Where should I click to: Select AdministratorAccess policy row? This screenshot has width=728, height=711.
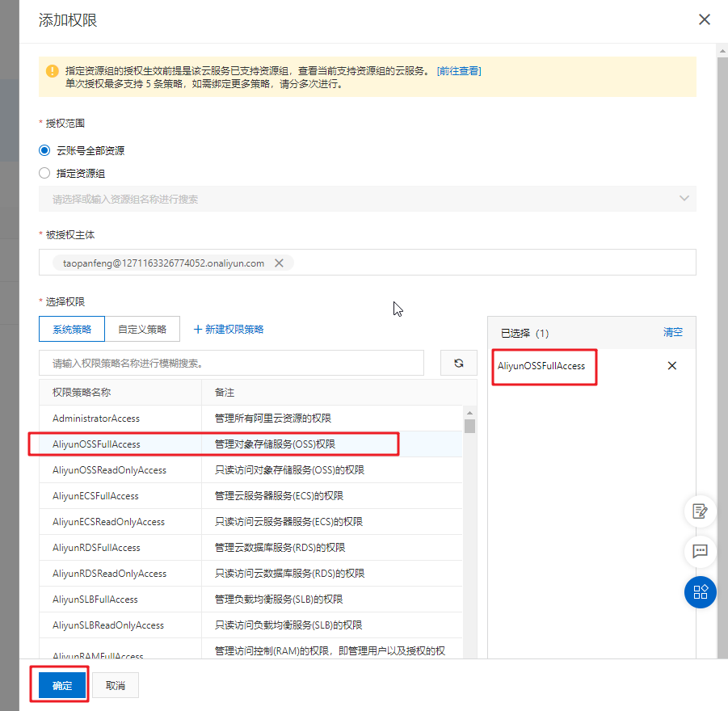click(250, 419)
